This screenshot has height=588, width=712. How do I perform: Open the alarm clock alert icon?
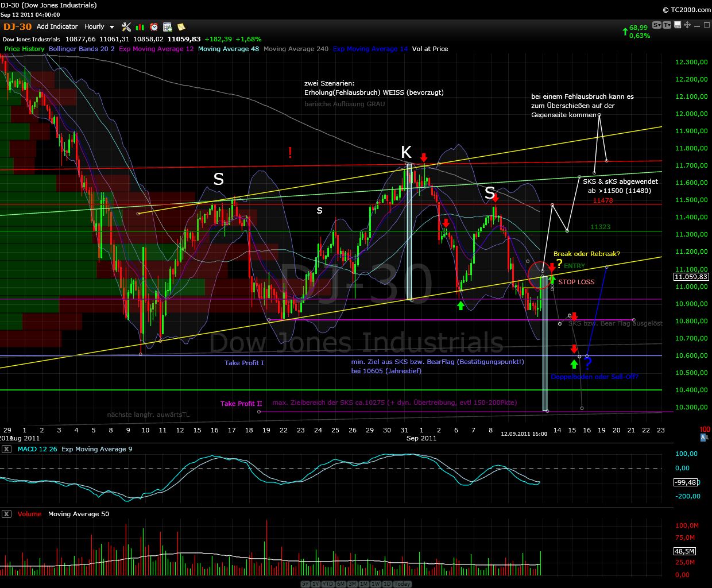click(154, 27)
